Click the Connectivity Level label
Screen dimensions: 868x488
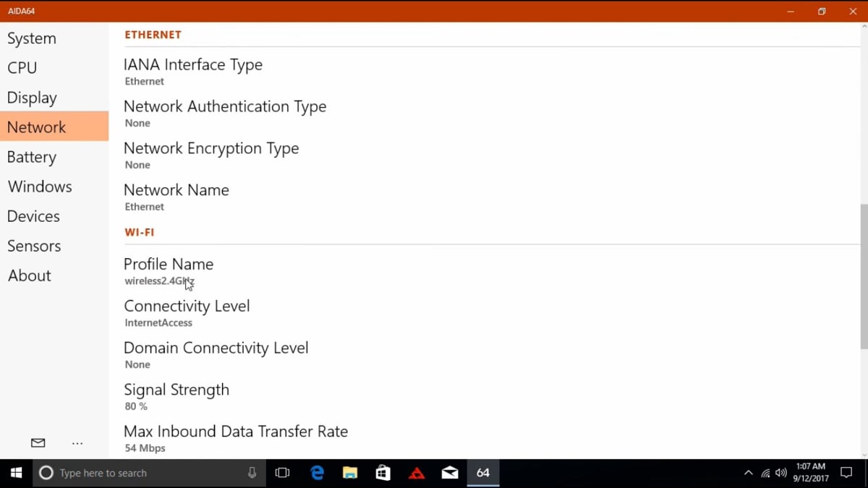(187, 306)
